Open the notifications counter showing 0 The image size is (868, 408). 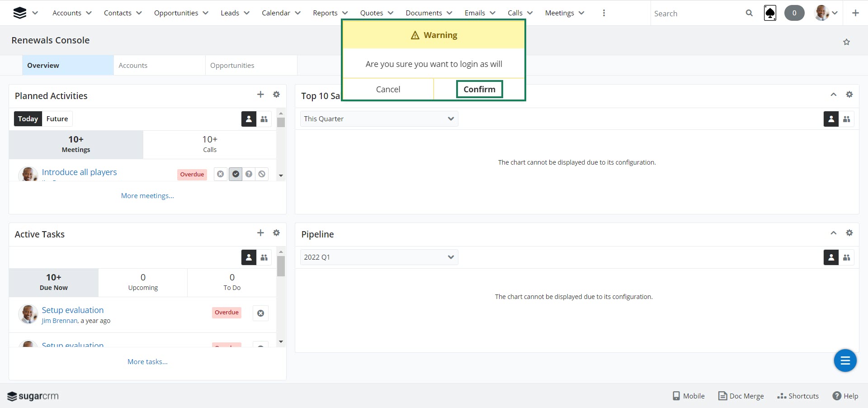(x=794, y=13)
